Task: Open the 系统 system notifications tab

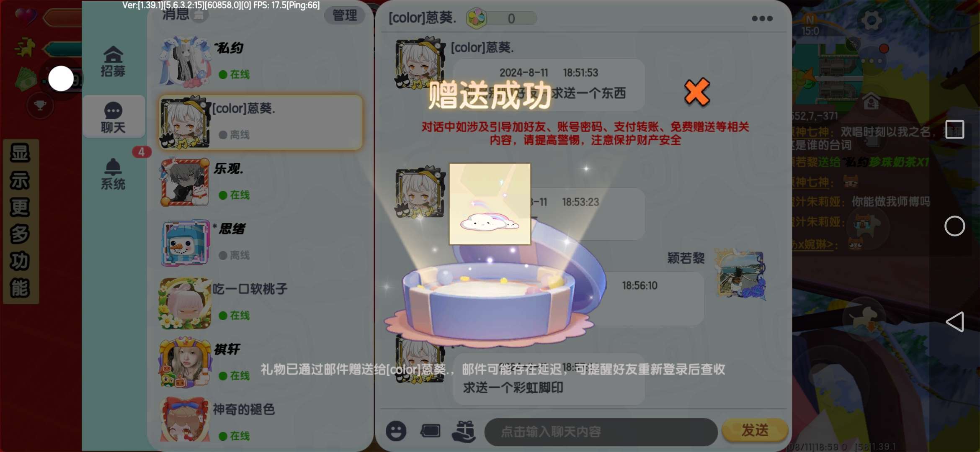Action: [x=113, y=174]
